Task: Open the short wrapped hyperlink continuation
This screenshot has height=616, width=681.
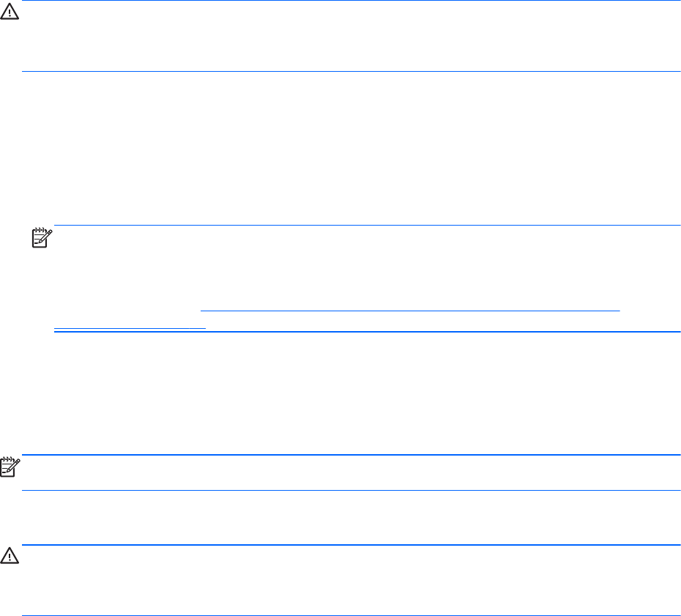Action: click(x=130, y=327)
